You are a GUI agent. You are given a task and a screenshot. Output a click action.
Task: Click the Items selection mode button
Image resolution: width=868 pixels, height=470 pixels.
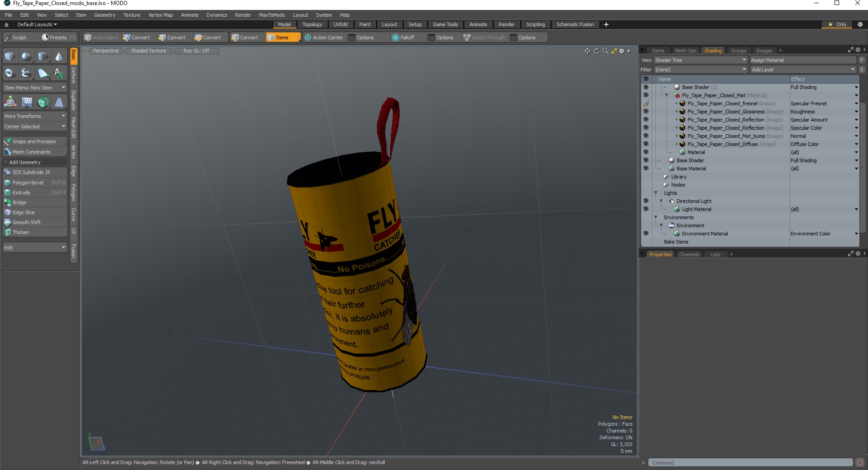[x=283, y=38]
